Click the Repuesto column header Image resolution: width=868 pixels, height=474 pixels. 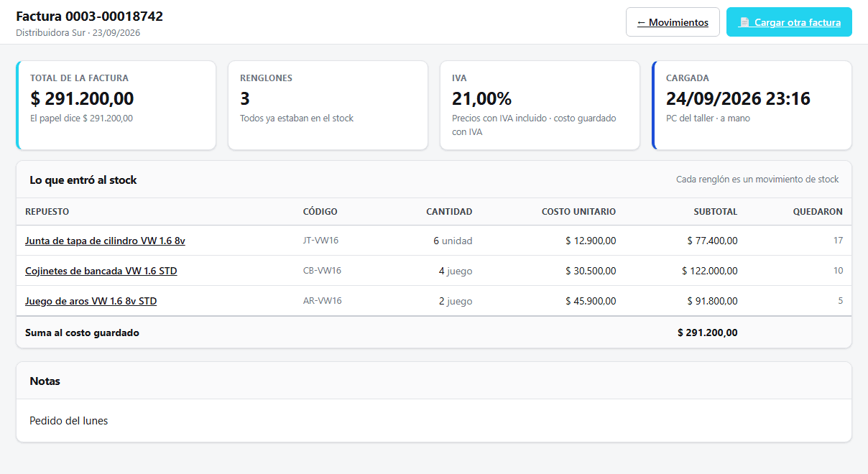47,212
